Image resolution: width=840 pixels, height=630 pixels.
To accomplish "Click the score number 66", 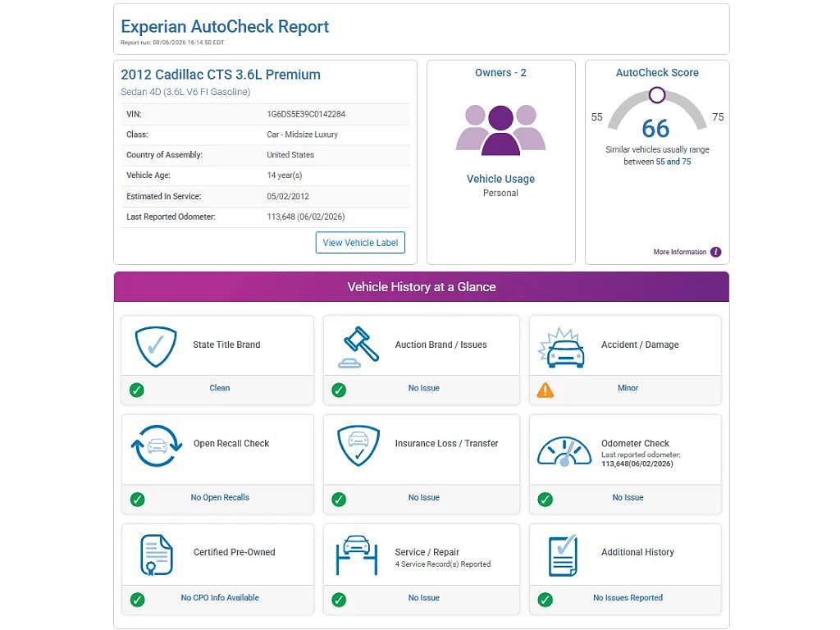I will pyautogui.click(x=655, y=129).
